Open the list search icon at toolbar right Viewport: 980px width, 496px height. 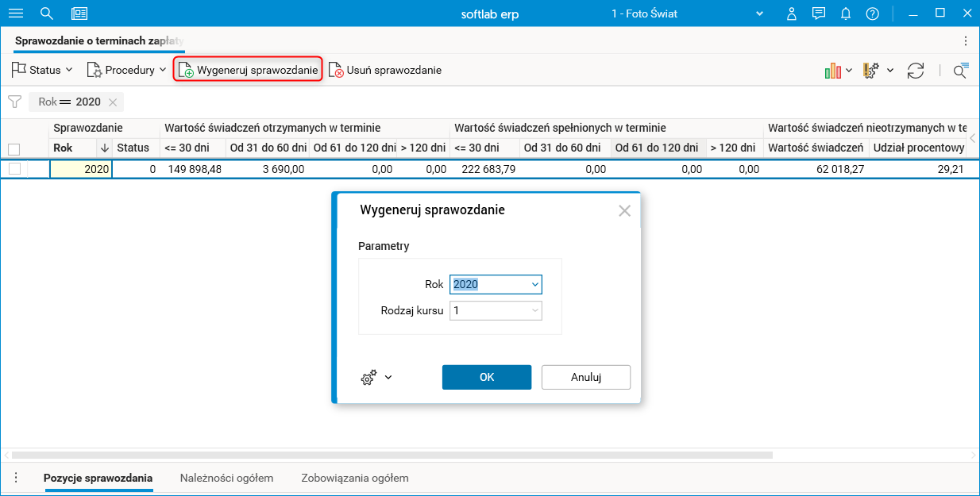[x=961, y=71]
